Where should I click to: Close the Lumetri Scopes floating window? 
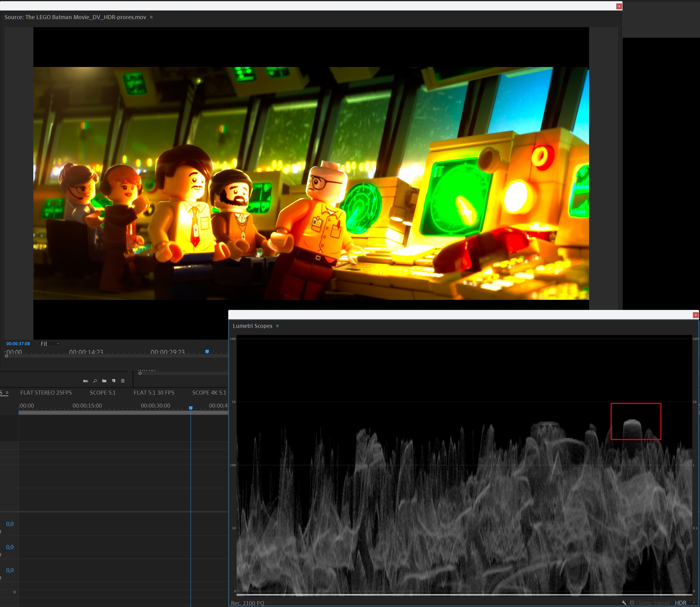696,315
